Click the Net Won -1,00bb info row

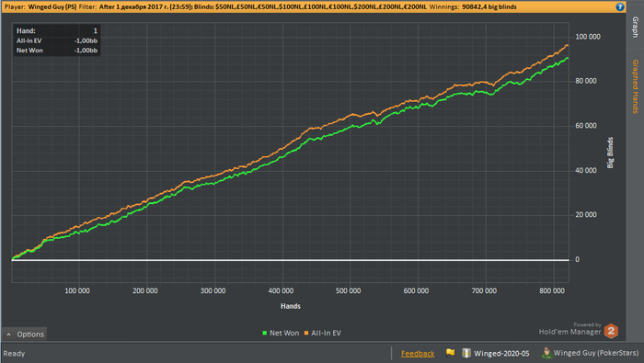tap(57, 51)
